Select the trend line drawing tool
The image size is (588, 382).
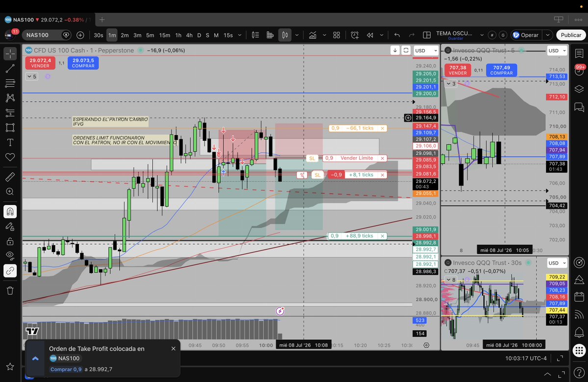[10, 68]
